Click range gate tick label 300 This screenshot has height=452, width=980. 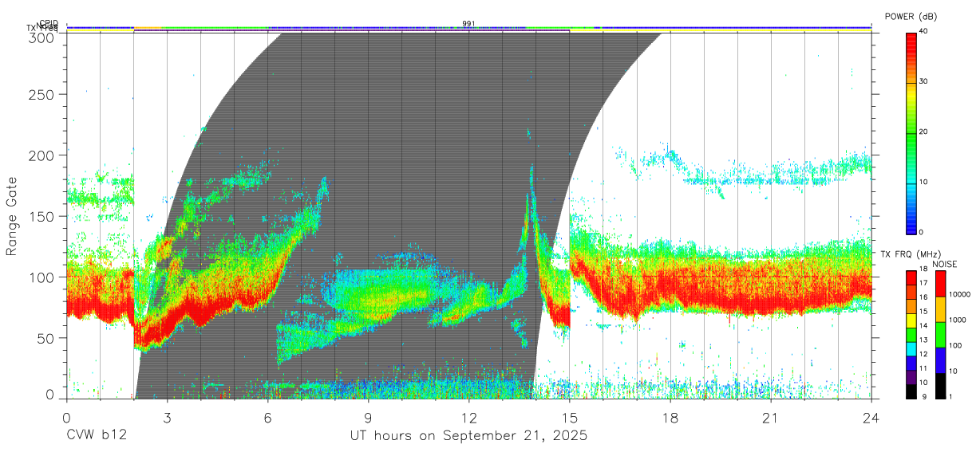[43, 37]
